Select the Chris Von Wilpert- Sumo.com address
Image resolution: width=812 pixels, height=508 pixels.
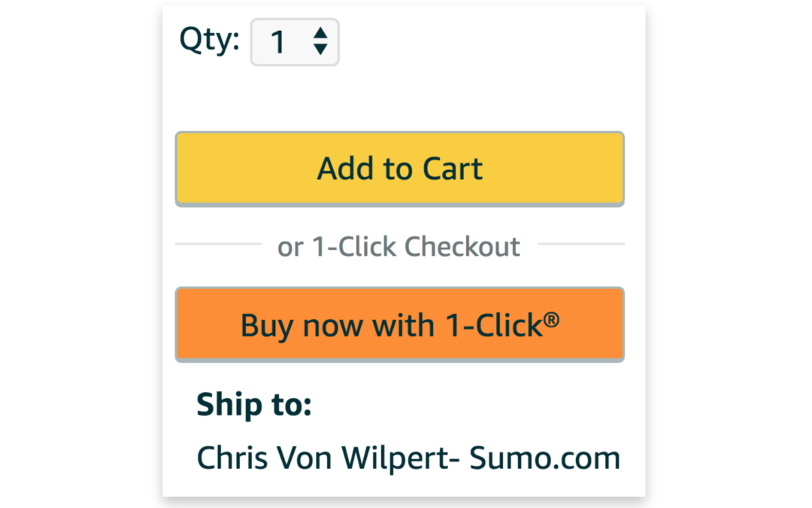point(408,458)
